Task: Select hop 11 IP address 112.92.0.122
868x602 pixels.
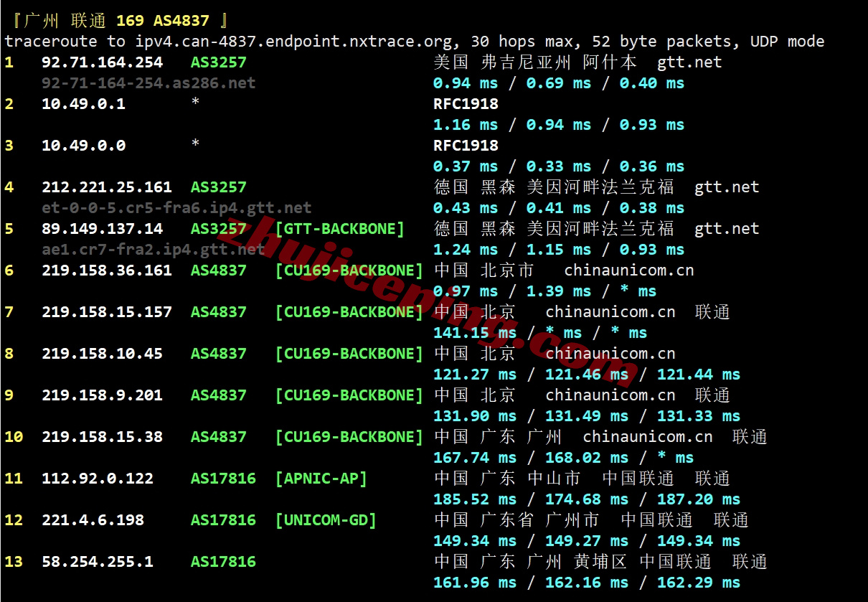Action: 98,479
